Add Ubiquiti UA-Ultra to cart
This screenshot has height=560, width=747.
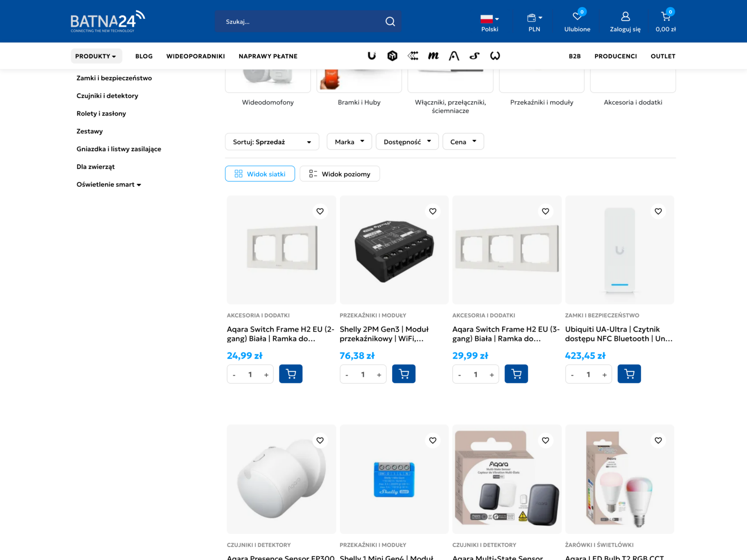(629, 374)
